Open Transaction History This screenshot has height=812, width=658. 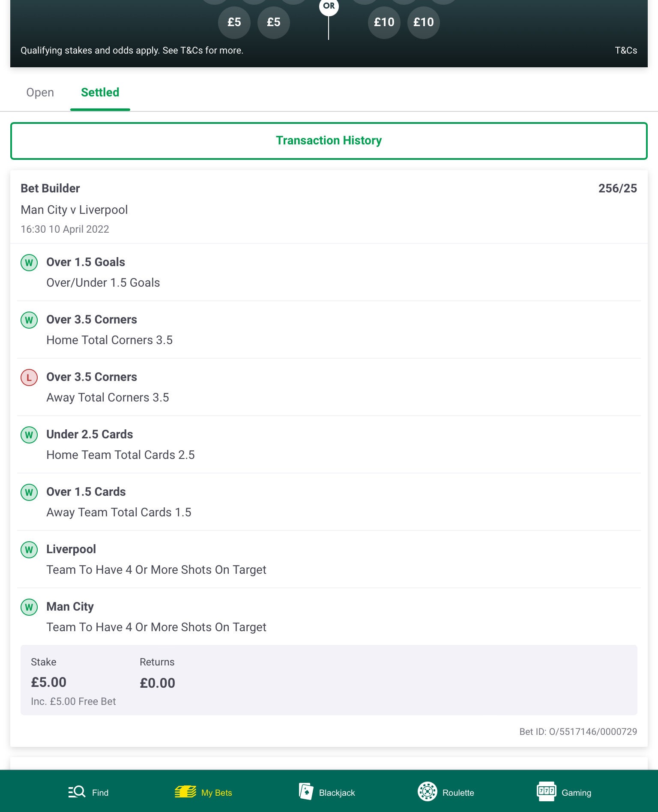(x=329, y=141)
